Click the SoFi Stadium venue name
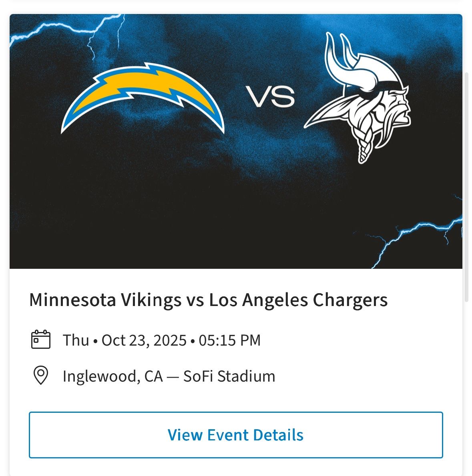Image resolution: width=472 pixels, height=476 pixels. [x=229, y=376]
